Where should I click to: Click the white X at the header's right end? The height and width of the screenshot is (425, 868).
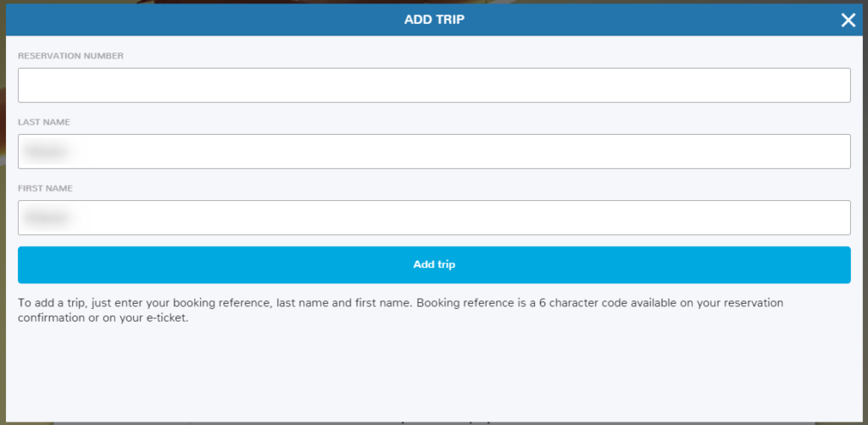pyautogui.click(x=848, y=20)
